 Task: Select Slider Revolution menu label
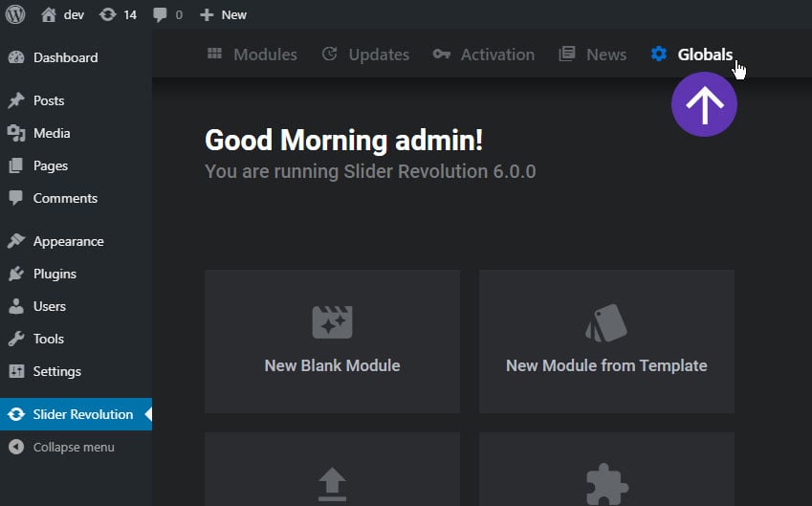(83, 414)
